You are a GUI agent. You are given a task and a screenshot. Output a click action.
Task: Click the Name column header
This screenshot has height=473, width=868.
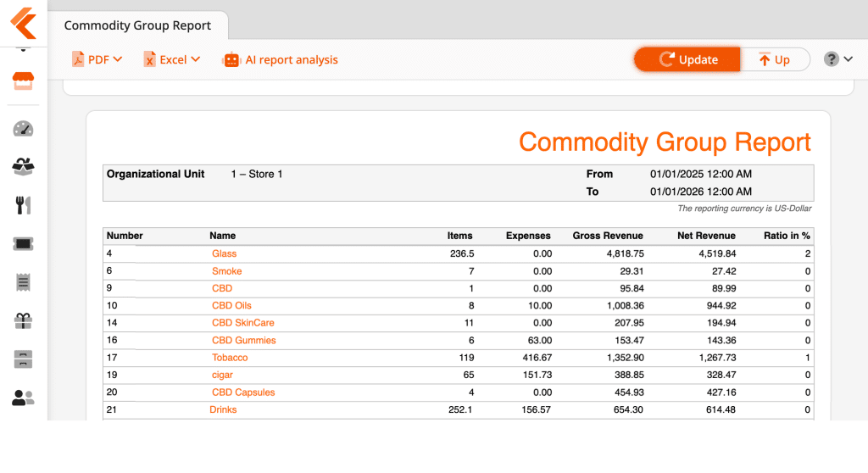pyautogui.click(x=223, y=236)
